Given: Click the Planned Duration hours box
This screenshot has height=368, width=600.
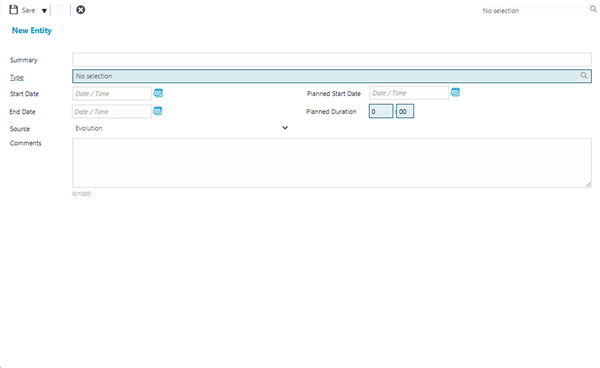Looking at the screenshot, I should point(381,111).
